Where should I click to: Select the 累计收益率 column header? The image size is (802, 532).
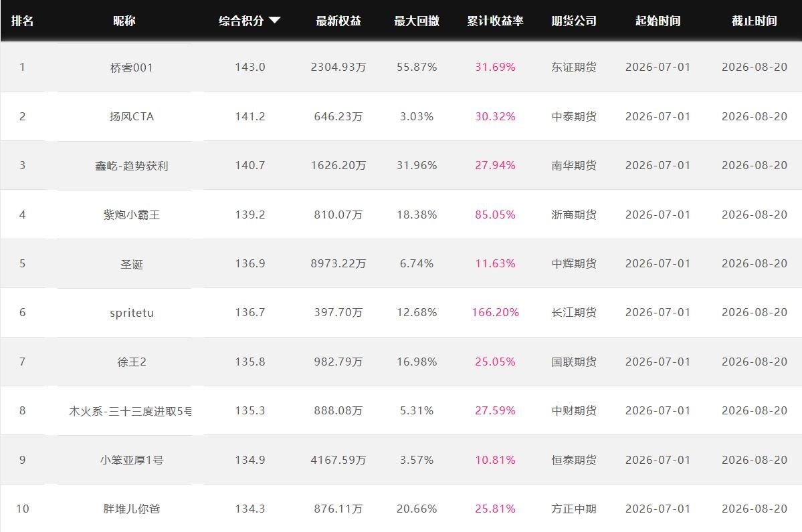click(495, 21)
